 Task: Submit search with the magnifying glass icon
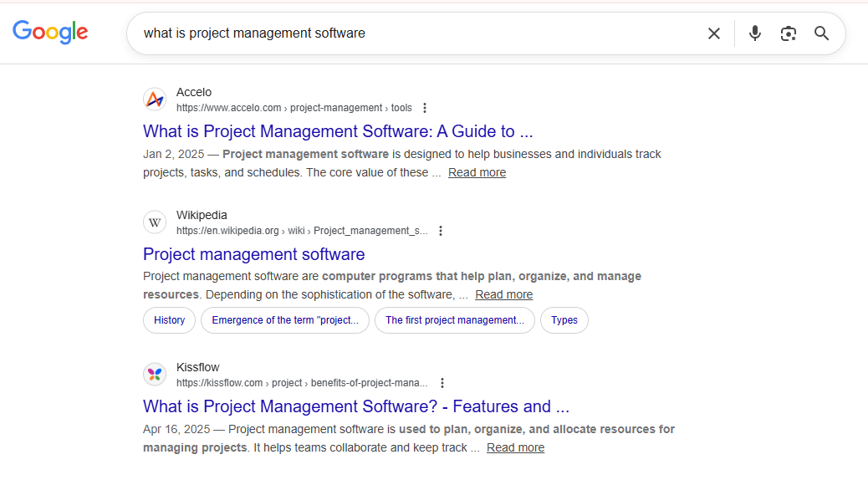(821, 33)
